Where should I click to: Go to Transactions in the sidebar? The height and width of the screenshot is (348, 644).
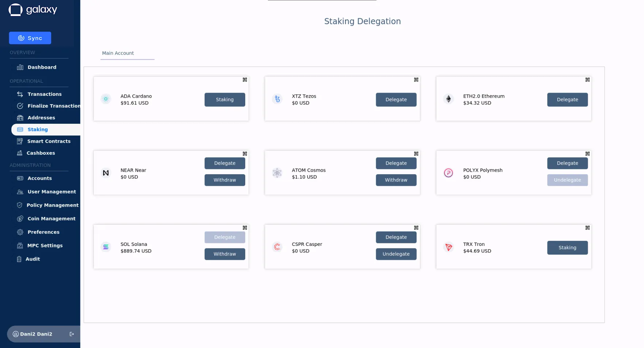[39, 94]
